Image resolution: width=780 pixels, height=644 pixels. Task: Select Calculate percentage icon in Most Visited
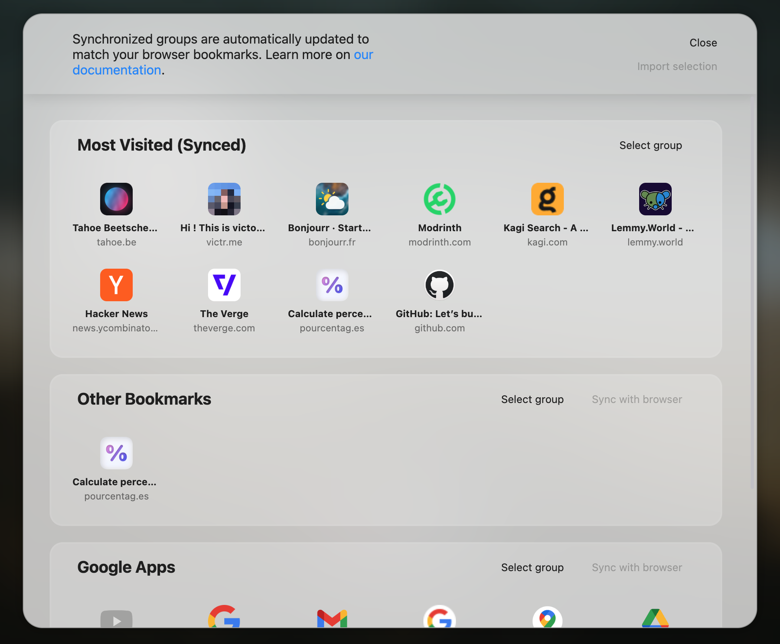pos(332,285)
